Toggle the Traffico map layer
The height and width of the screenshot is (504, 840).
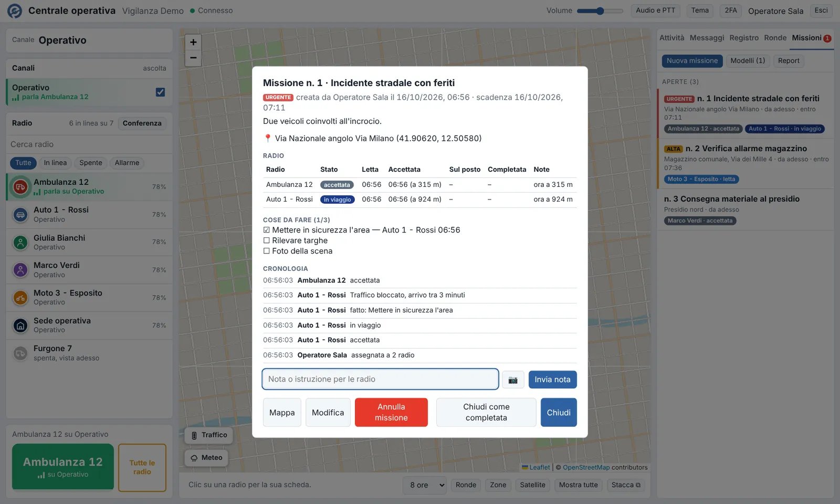pyautogui.click(x=208, y=435)
